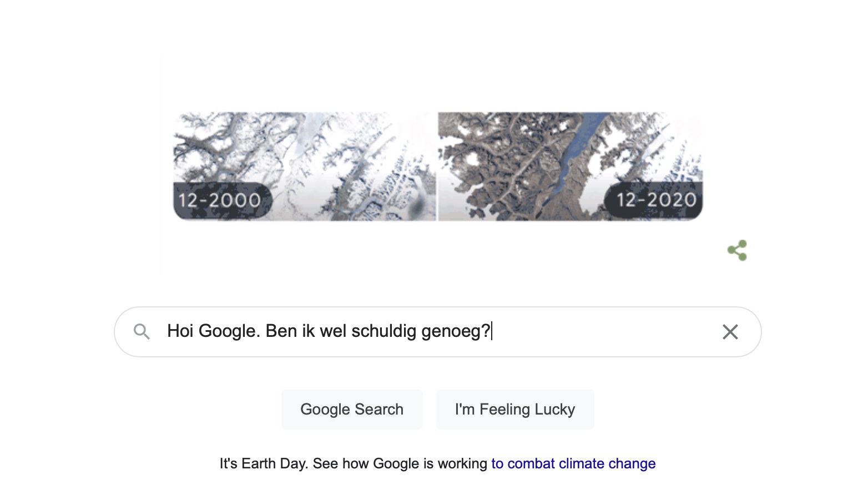Click the empty area of the search field
Image resolution: width=868 pixels, height=495 pixels.
[599, 332]
